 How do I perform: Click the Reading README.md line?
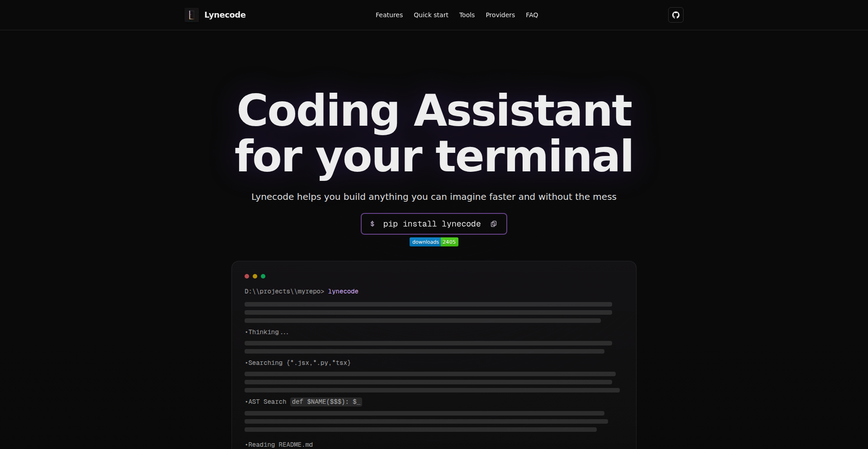coord(278,444)
